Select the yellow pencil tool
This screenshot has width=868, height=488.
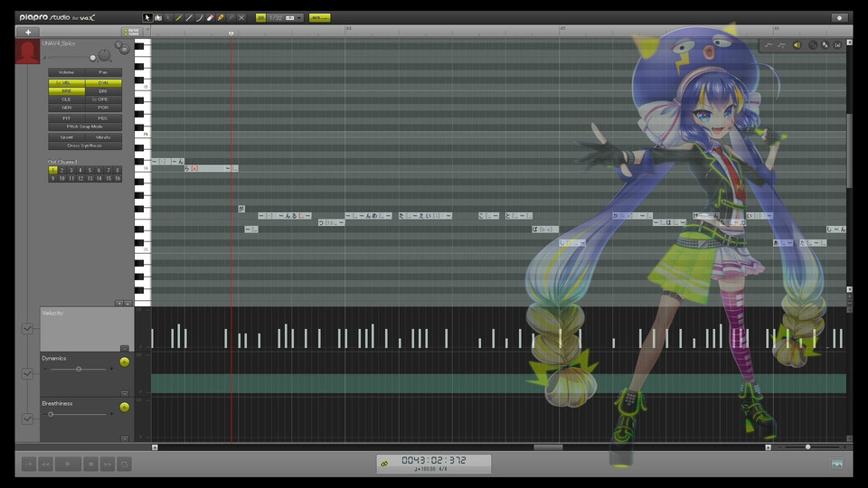(x=179, y=18)
